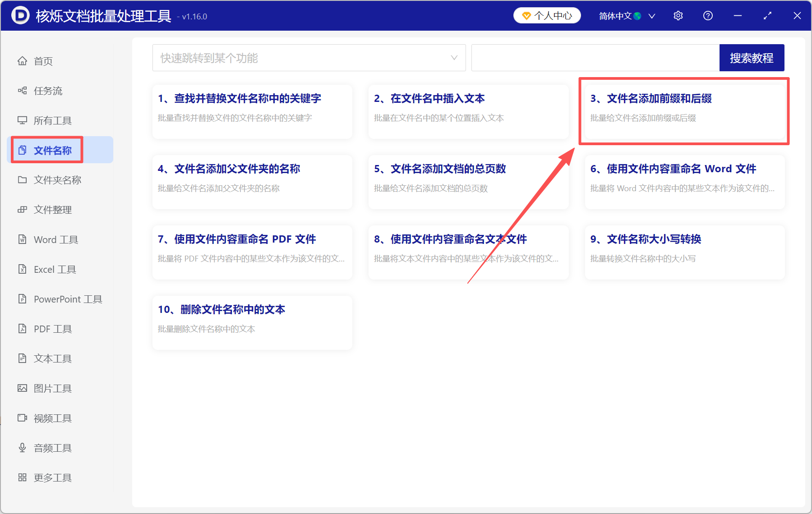Select the 所有工具 menu entry

51,120
